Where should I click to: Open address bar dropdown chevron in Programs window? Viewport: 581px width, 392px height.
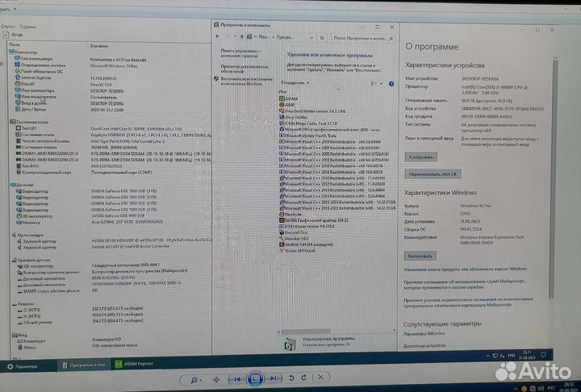[311, 37]
